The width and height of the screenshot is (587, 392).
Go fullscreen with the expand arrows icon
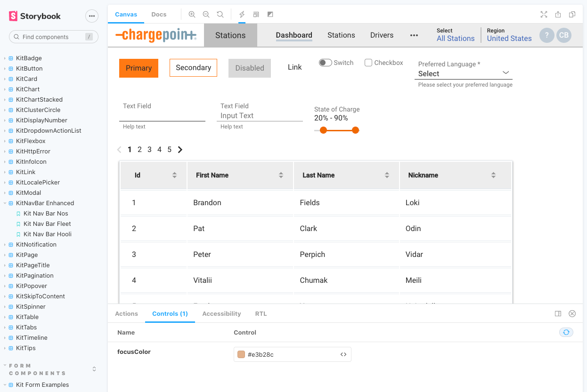coord(544,15)
